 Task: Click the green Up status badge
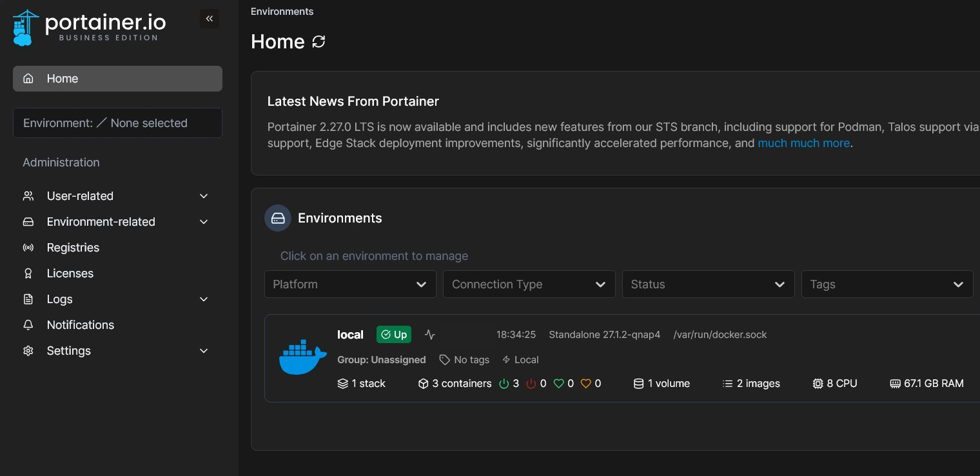394,334
